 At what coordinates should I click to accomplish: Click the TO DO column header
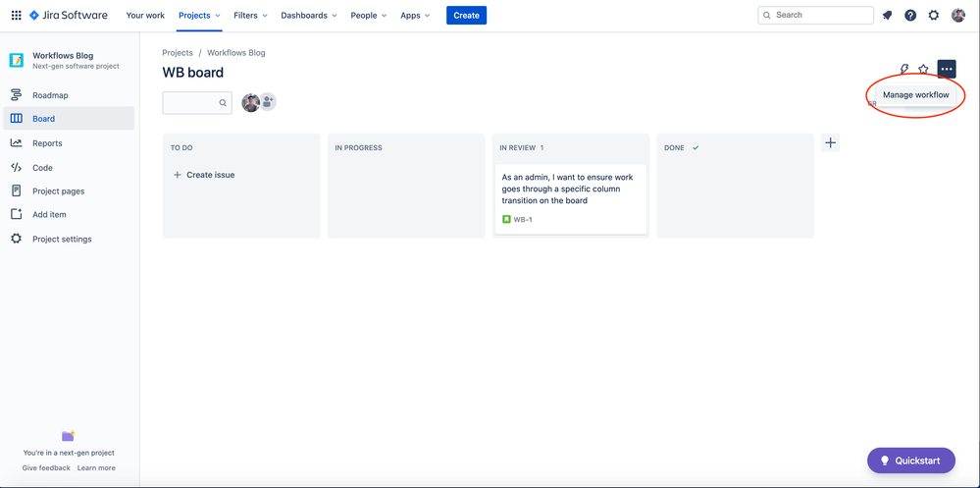(181, 148)
